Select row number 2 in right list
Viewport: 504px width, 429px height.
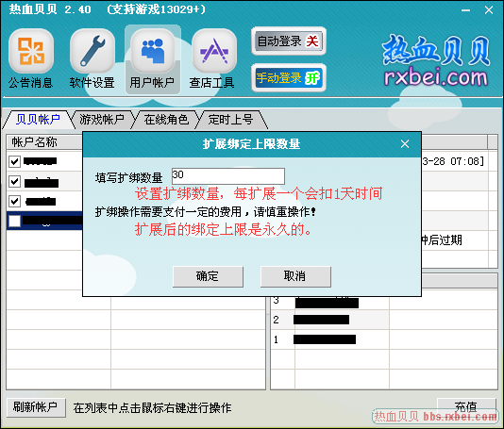coord(384,320)
